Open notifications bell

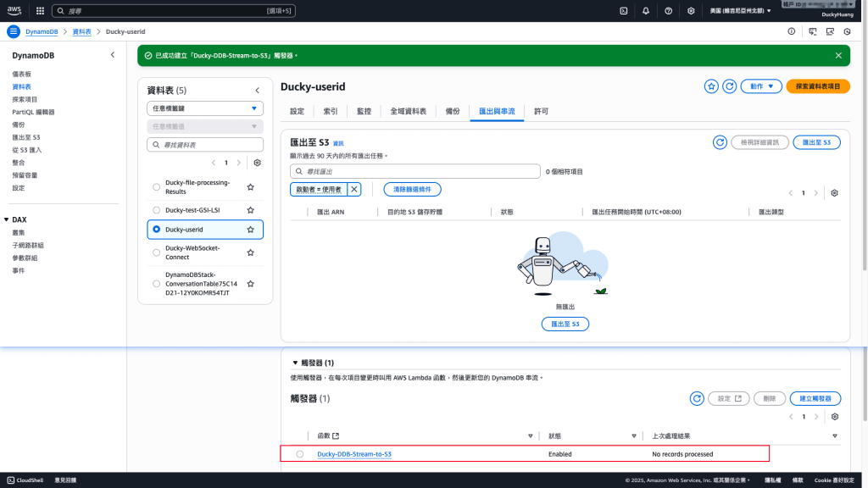[x=645, y=10]
